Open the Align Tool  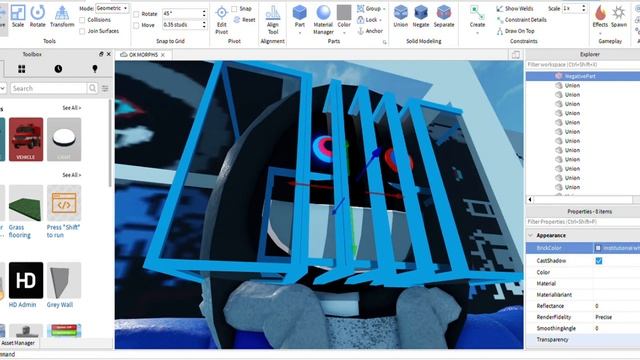pyautogui.click(x=273, y=20)
